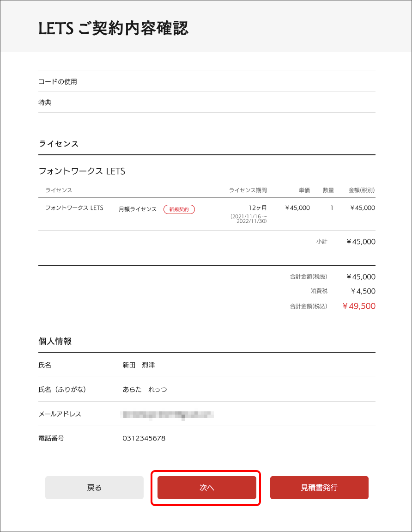The width and height of the screenshot is (412, 532).
Task: Click the name 新田 烈津
Action: [139, 365]
